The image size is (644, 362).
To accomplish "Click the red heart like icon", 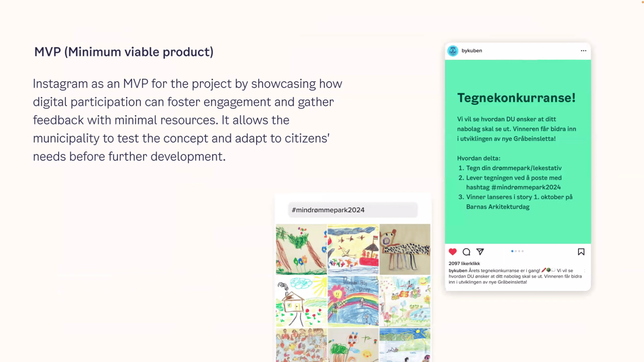I will click(453, 252).
